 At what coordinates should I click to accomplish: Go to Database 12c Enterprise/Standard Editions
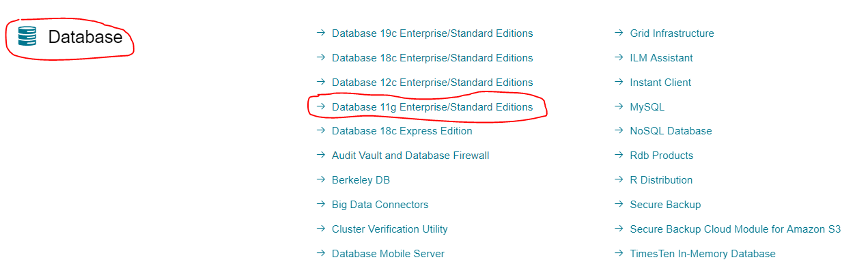tap(432, 83)
